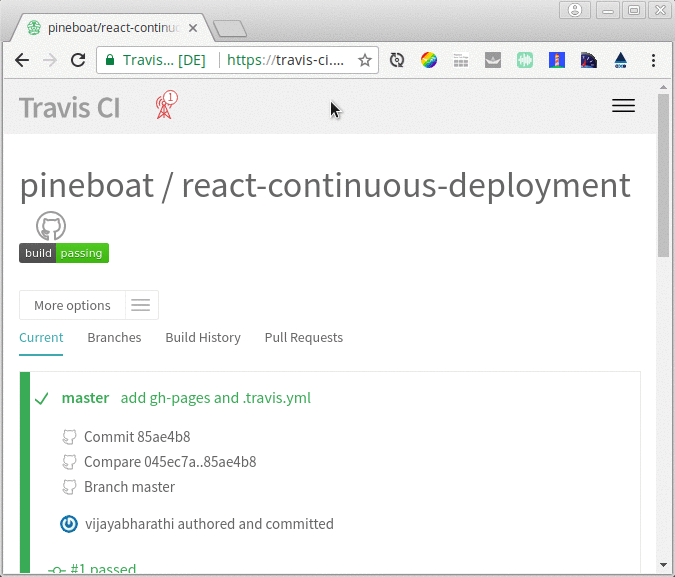Click vijayabharathi's avatar icon
This screenshot has height=577, width=675.
69,524
